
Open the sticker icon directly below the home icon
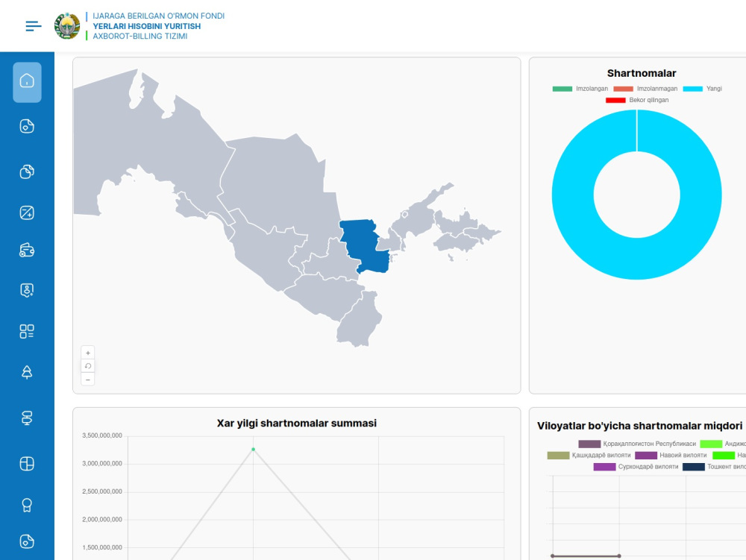pos(27,127)
